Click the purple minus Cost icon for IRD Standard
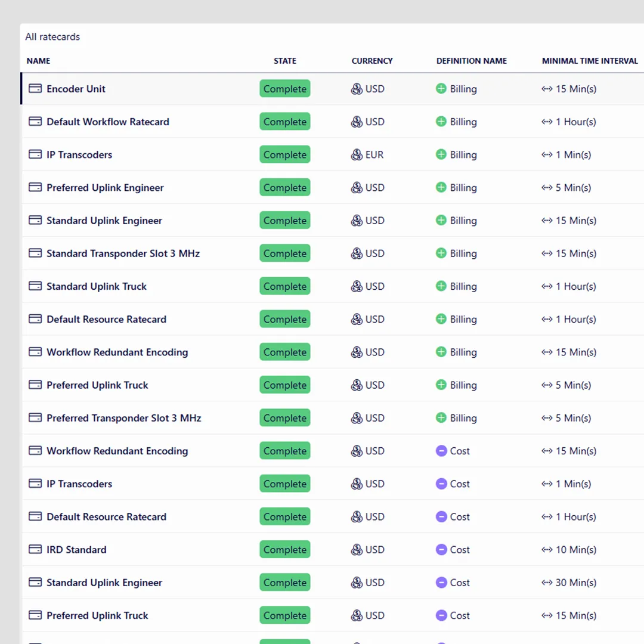This screenshot has width=644, height=644. (x=441, y=550)
